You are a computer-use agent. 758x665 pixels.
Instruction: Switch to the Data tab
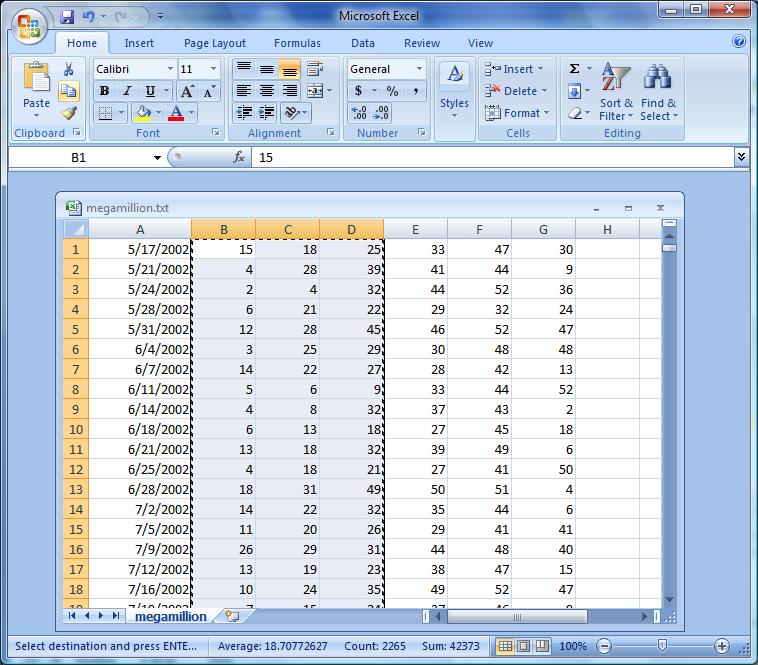pos(363,43)
